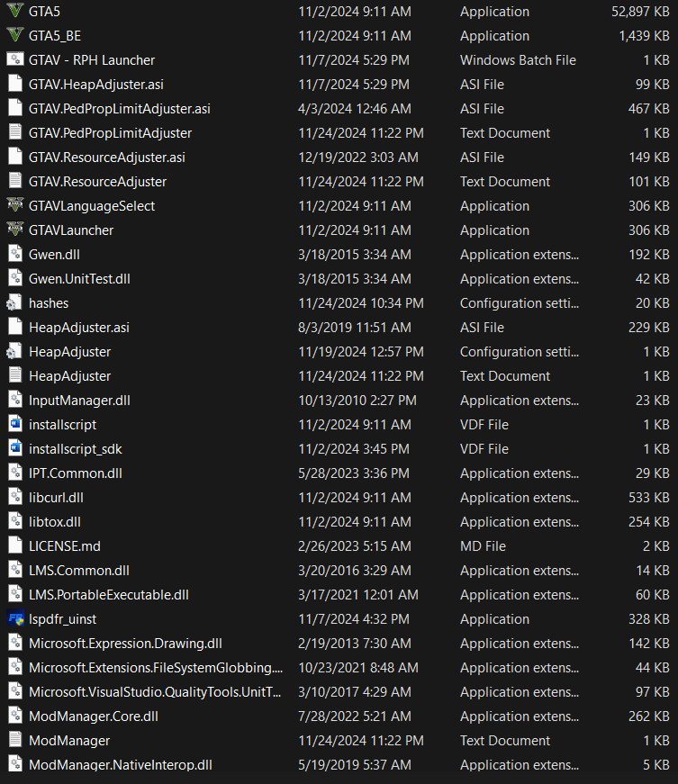Click the date 12/19/2022 3:03 AM
Screen dimensions: 678x784
pyautogui.click(x=358, y=158)
